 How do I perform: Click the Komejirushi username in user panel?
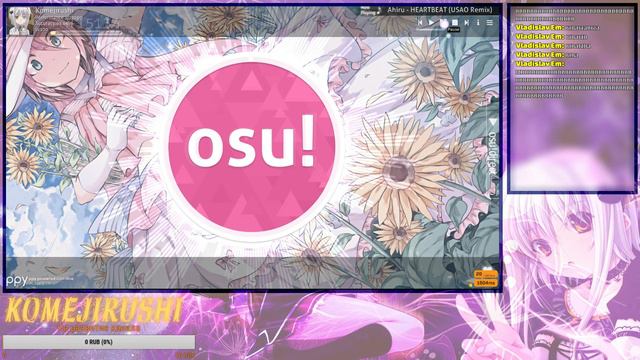[x=54, y=11]
